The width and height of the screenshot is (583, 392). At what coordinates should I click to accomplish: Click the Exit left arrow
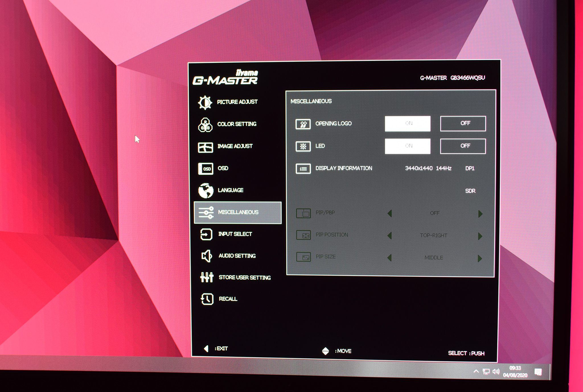(x=206, y=348)
